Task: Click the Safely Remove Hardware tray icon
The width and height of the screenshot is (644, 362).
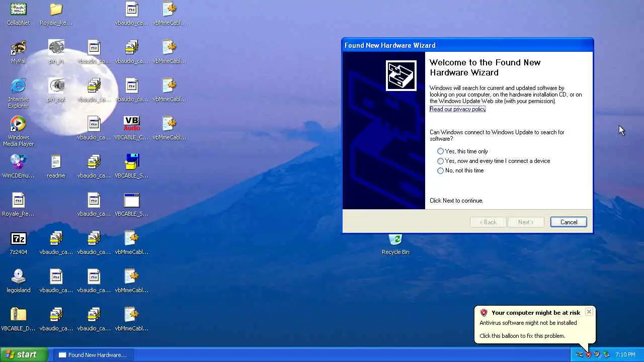Action: pyautogui.click(x=606, y=354)
